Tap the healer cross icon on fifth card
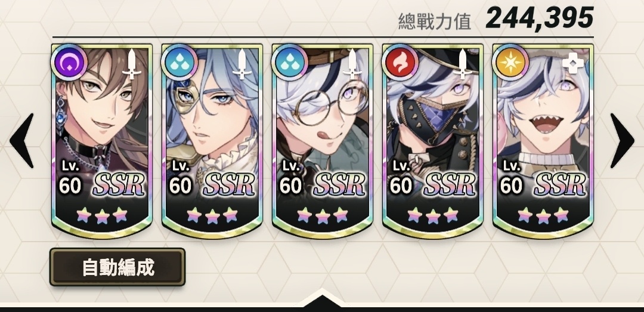644x312 pixels. 573,64
